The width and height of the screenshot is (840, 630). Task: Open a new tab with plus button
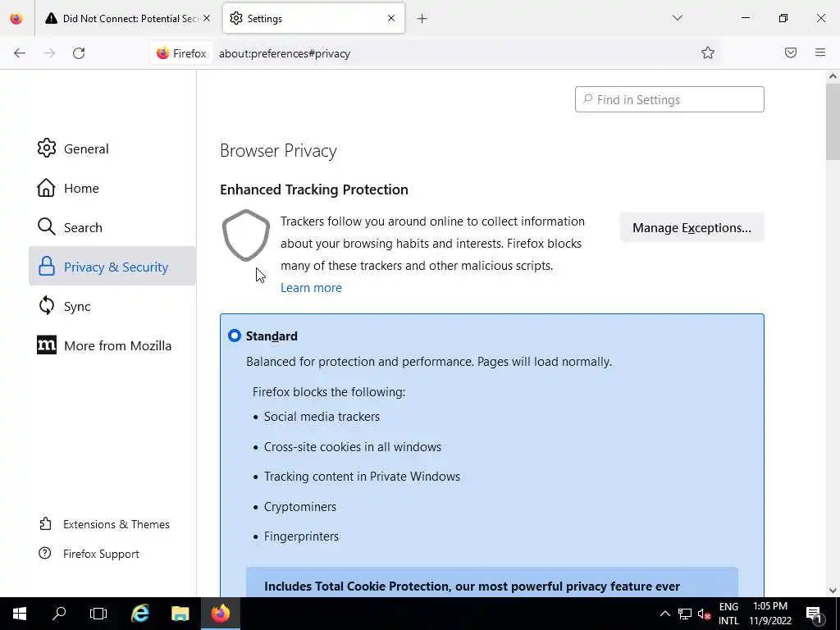point(422,19)
